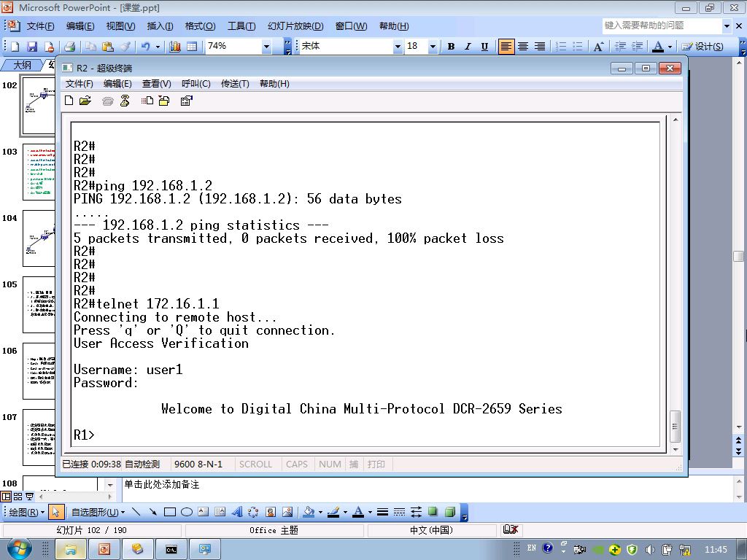Toggle italic formatting
Viewport: 747px width, 560px height.
(x=468, y=46)
